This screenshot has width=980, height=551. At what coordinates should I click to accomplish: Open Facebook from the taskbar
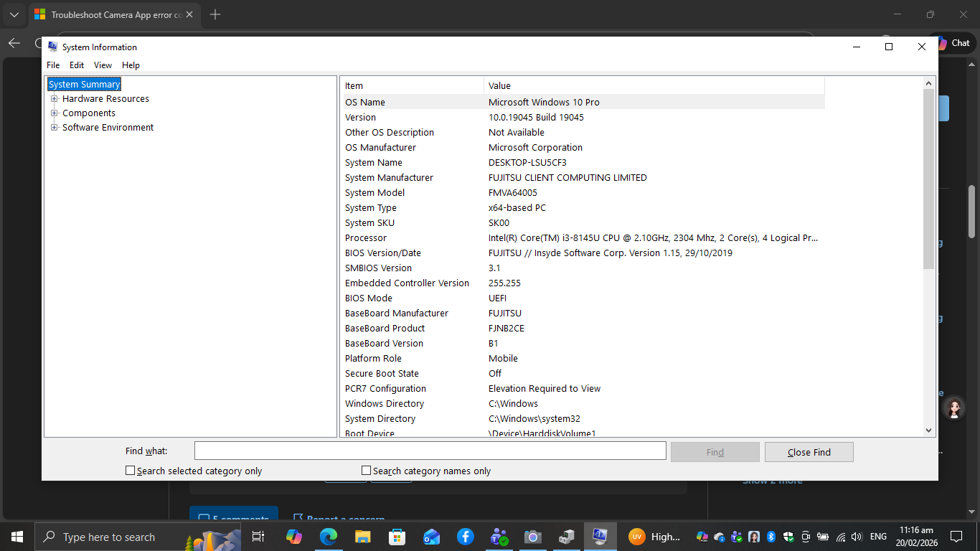click(465, 537)
